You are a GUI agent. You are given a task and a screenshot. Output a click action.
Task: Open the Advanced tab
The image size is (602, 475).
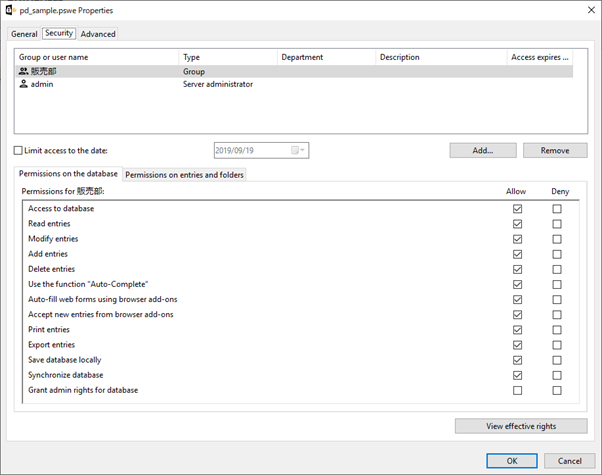pos(98,34)
